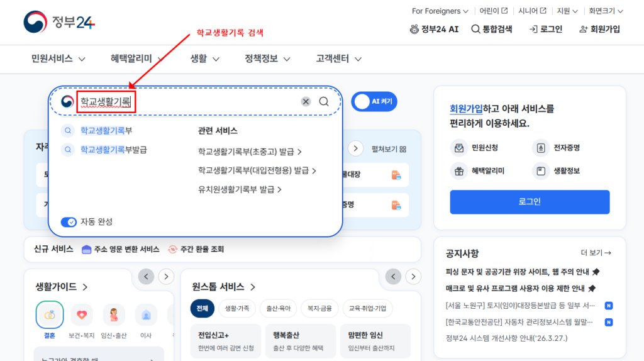644x361 pixels.
Task: Open notice [서울 노원구] 토지(임야)대장등본발급
Action: (520, 306)
